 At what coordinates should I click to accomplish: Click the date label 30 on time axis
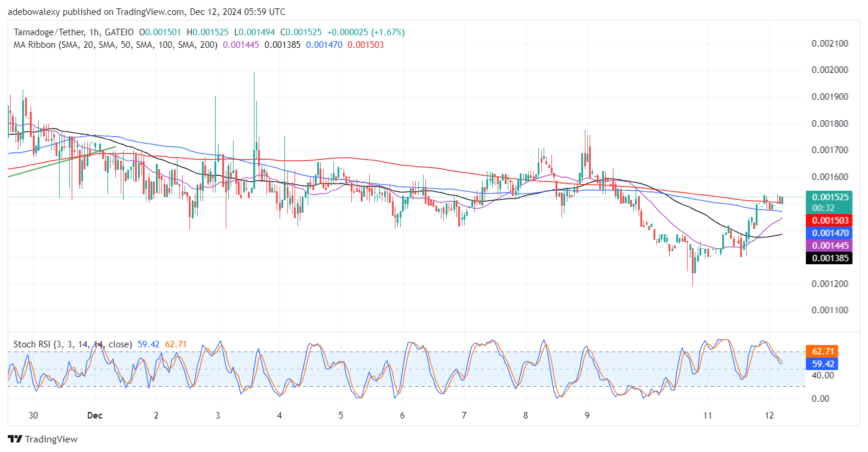pos(33,416)
